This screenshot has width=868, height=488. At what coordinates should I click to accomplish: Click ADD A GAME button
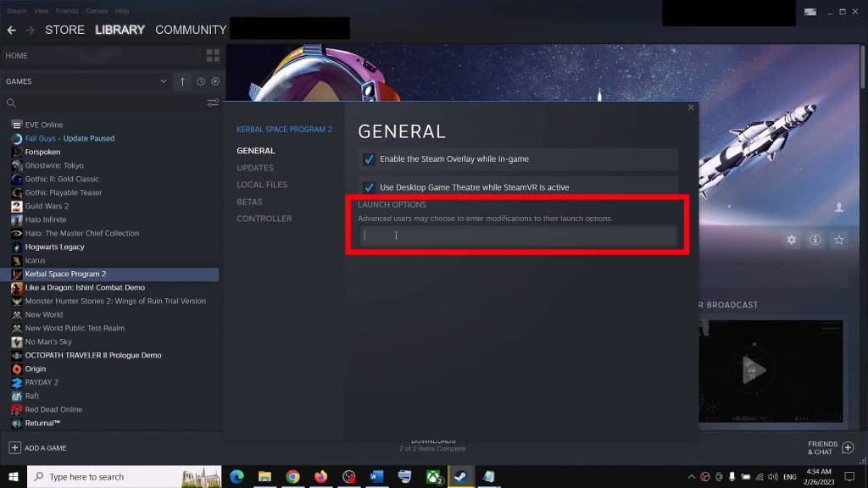[x=37, y=447]
